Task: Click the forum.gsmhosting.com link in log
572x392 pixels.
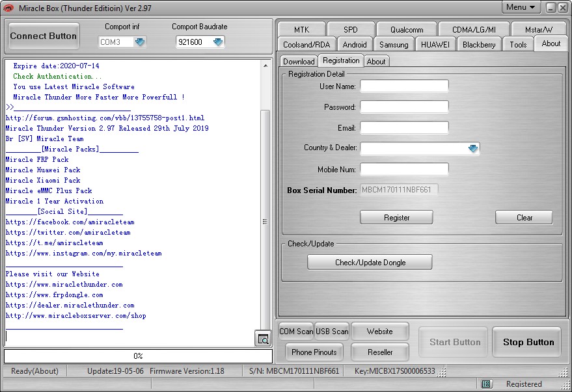Action: pyautogui.click(x=105, y=118)
